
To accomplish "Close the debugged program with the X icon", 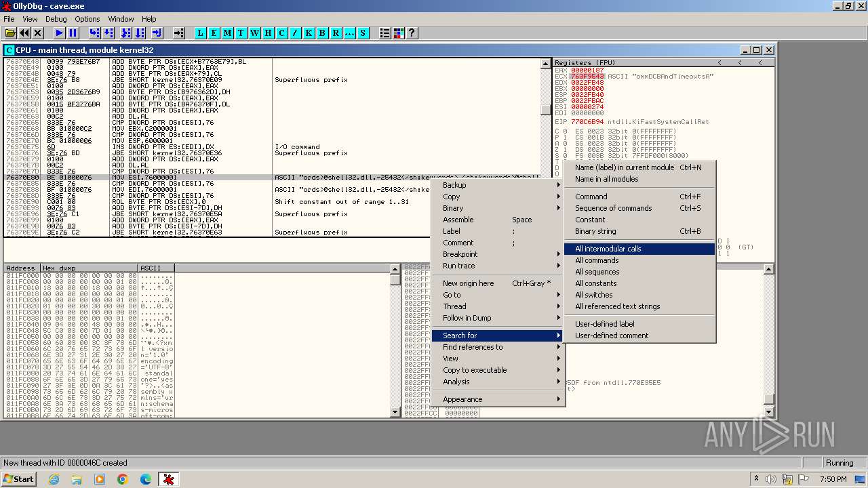I will point(38,33).
